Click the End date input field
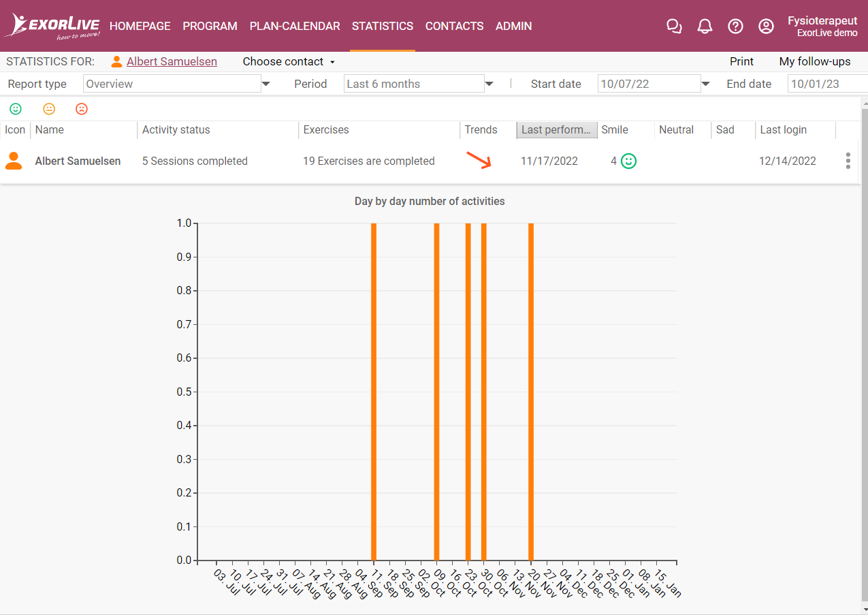 [824, 83]
